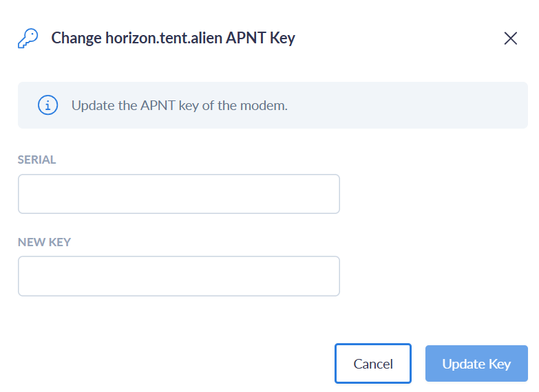Place the cursor in the new key entry box

point(178,276)
